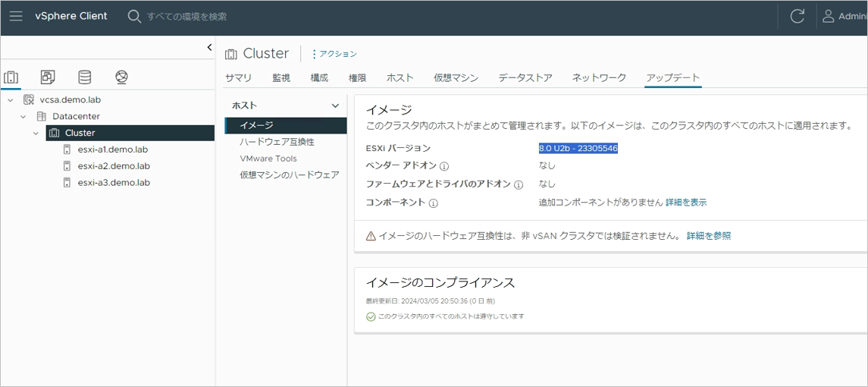Viewport: 868px width, 387px height.
Task: Click host icon beside esxi-a1.demo.lab
Action: tap(67, 149)
